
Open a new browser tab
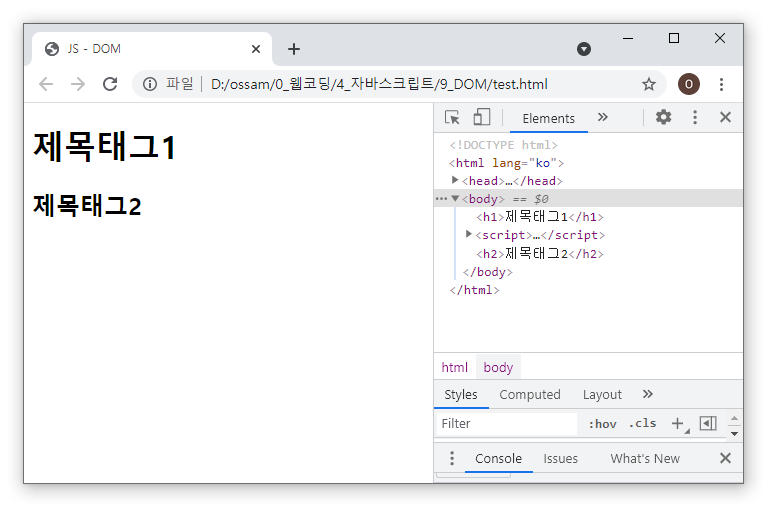pyautogui.click(x=294, y=49)
